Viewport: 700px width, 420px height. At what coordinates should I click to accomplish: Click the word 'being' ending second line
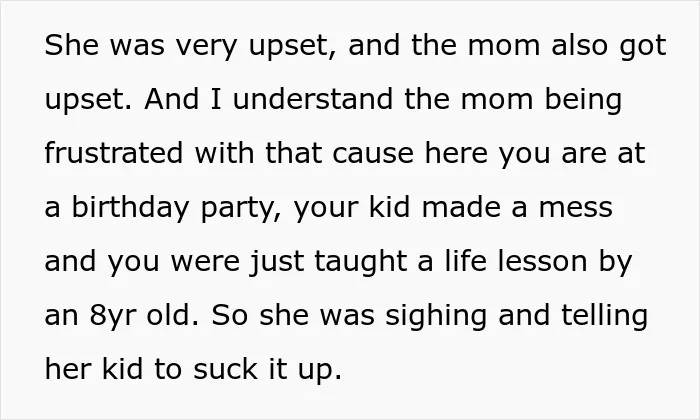(583, 100)
